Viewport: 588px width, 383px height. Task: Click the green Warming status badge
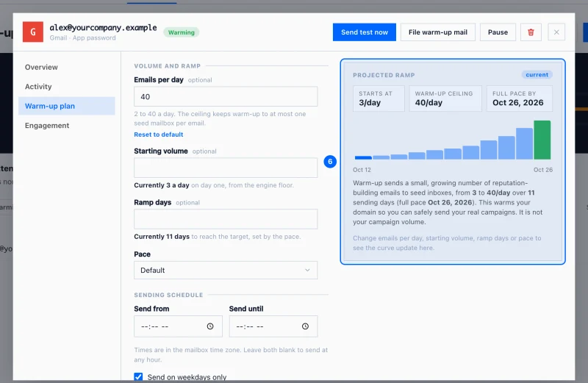coord(181,32)
